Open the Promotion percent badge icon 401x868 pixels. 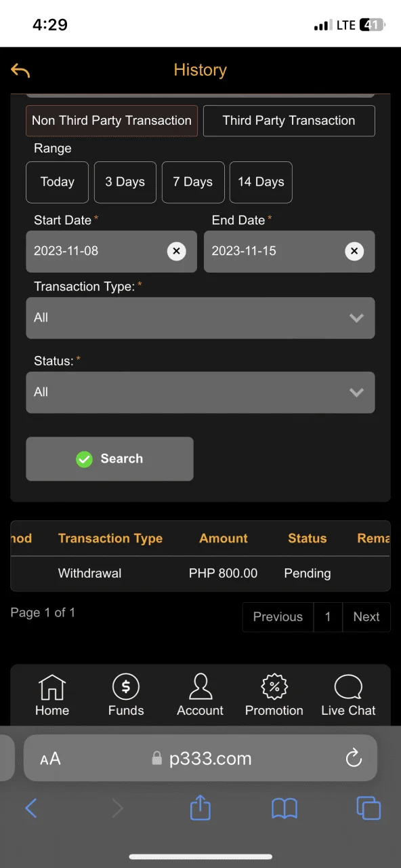[274, 687]
